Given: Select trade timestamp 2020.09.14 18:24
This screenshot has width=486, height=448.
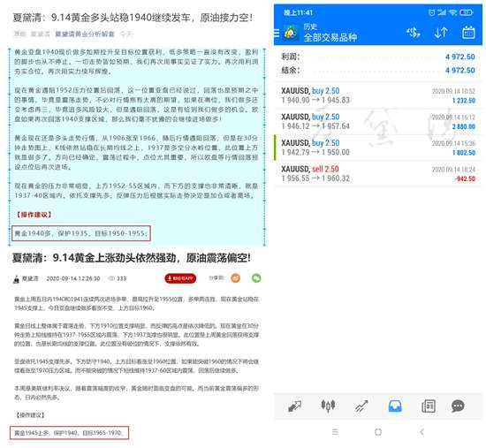Looking at the screenshot, I should (x=453, y=170).
